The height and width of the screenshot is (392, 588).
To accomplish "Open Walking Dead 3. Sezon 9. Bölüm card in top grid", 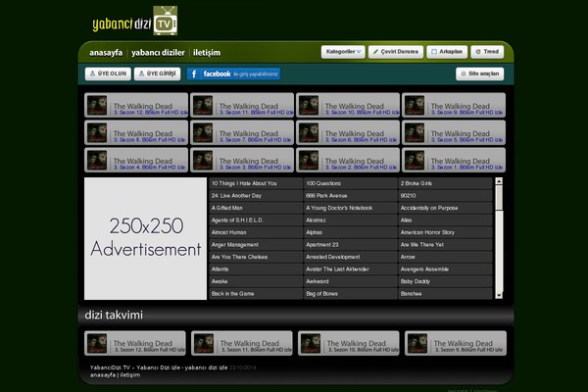I will (454, 106).
